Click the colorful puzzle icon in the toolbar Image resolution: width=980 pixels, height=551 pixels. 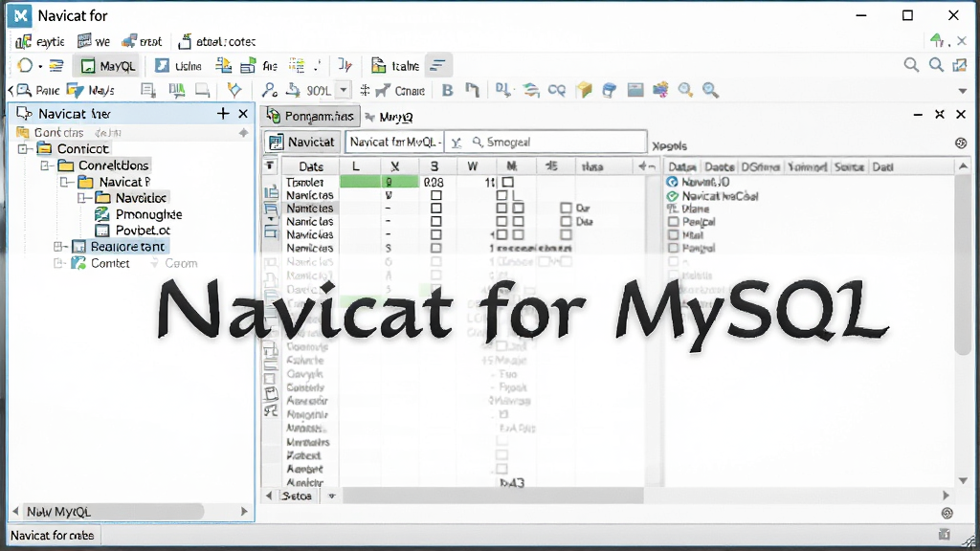(660, 91)
